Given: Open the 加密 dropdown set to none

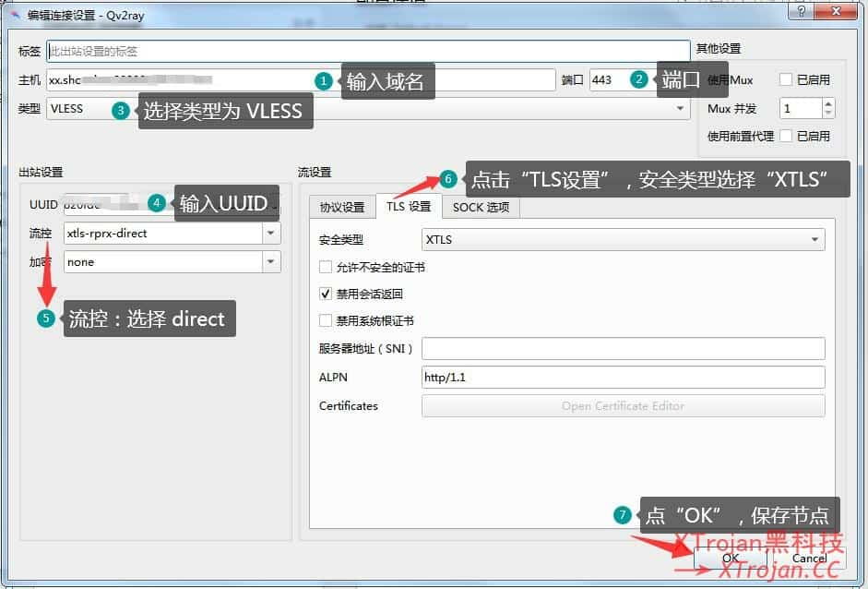Looking at the screenshot, I should click(270, 262).
